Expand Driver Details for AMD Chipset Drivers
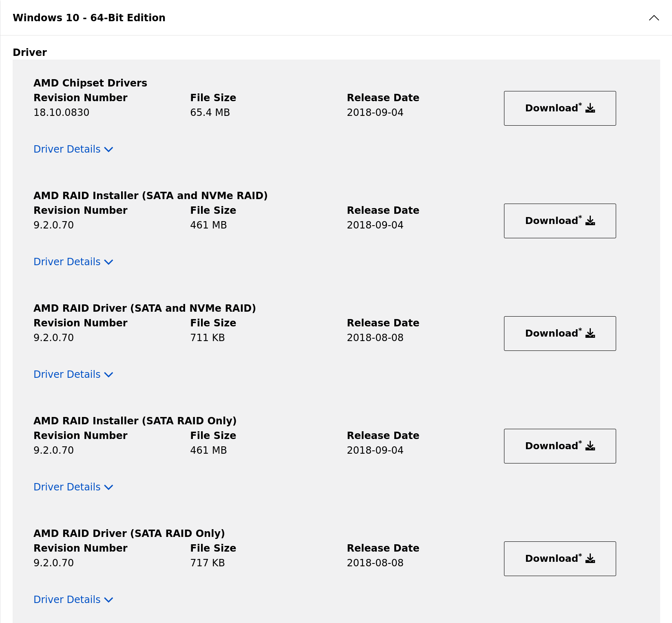 pyautogui.click(x=67, y=149)
